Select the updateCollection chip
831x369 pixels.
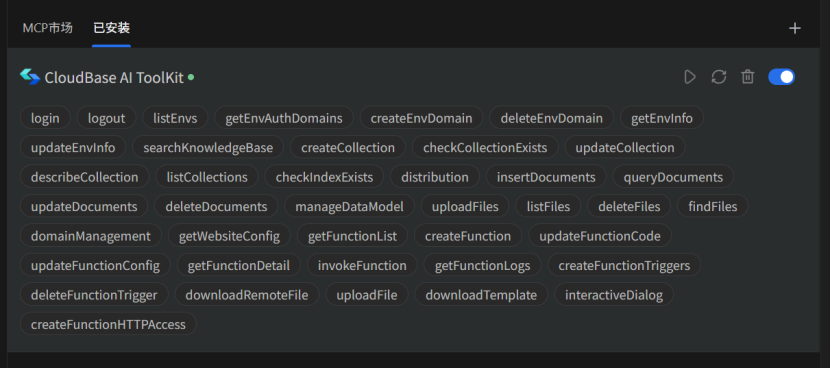click(625, 147)
